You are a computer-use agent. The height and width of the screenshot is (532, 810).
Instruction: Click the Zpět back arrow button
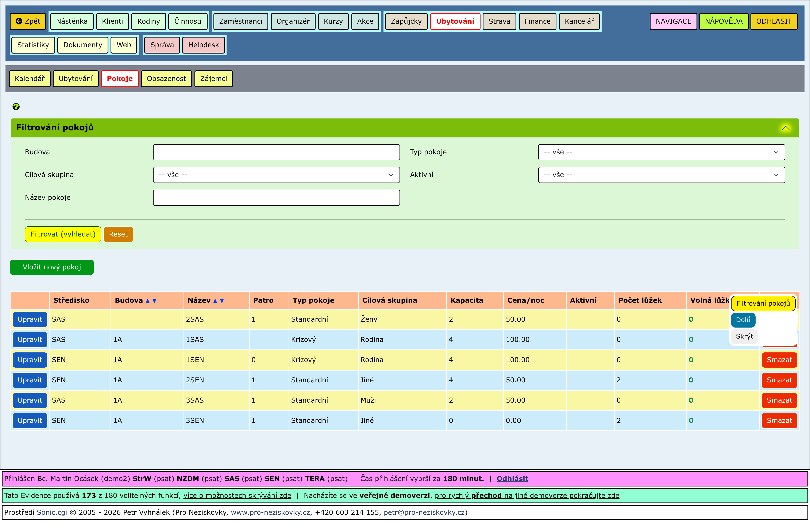[x=28, y=21]
